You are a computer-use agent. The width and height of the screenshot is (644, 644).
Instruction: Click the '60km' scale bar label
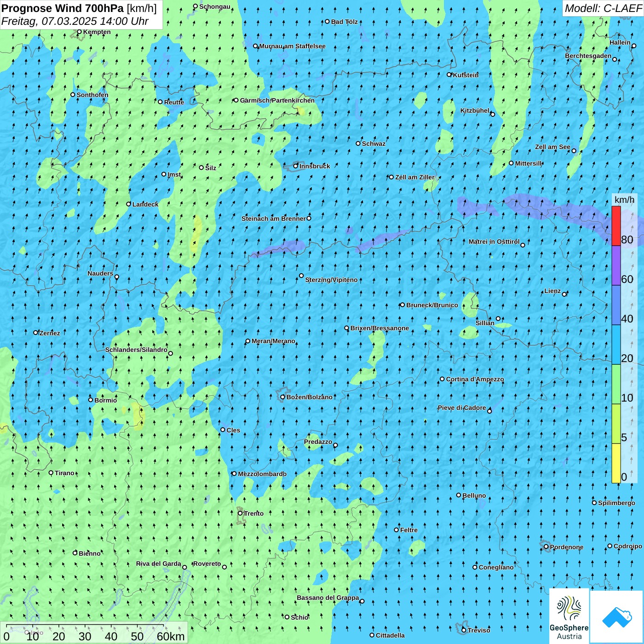pyautogui.click(x=171, y=636)
